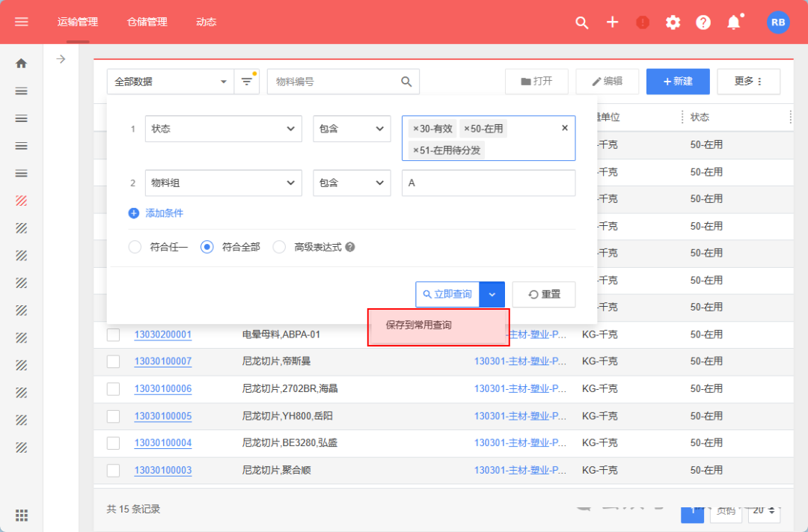Open the hamburger main menu
Screen dimensions: 808x532
22,22
